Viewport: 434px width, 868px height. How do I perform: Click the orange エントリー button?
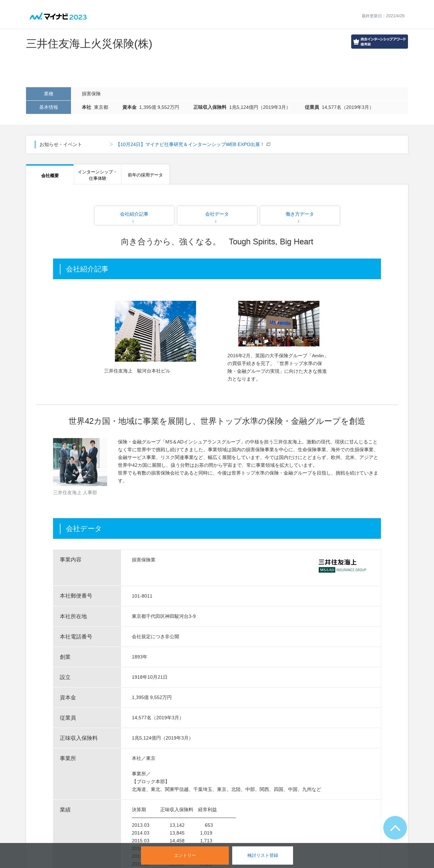(185, 855)
